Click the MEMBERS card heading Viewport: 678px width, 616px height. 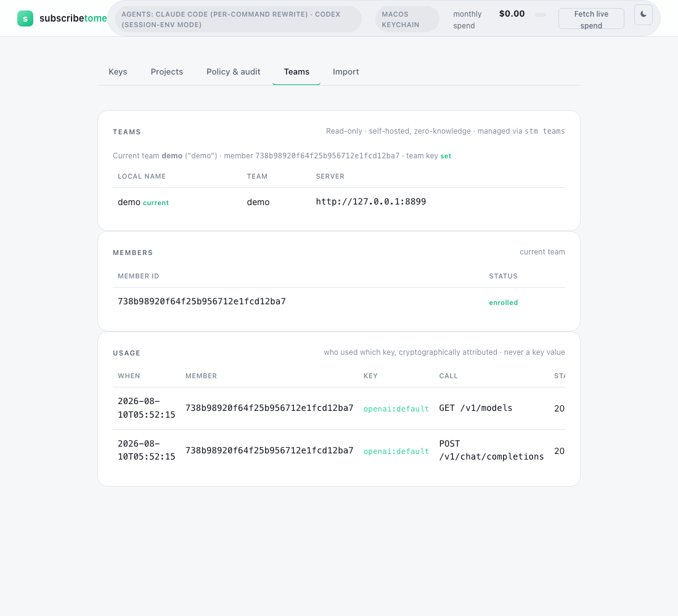click(x=133, y=253)
